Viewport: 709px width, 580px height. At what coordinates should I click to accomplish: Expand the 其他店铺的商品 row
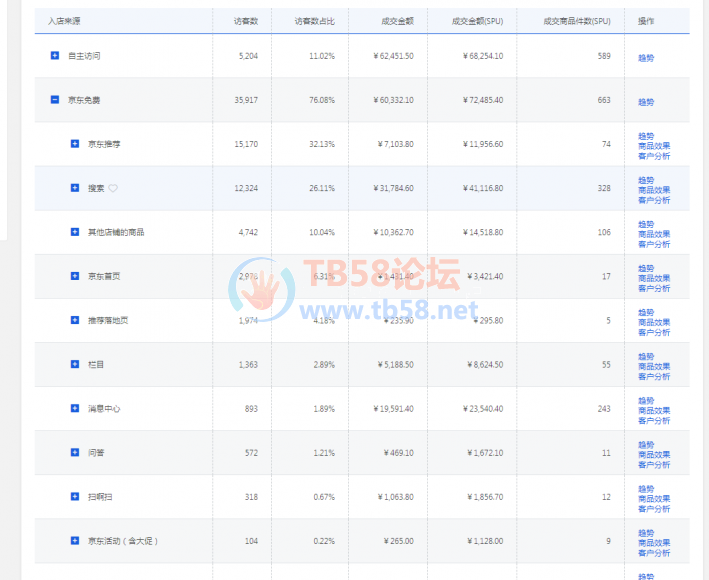[75, 232]
